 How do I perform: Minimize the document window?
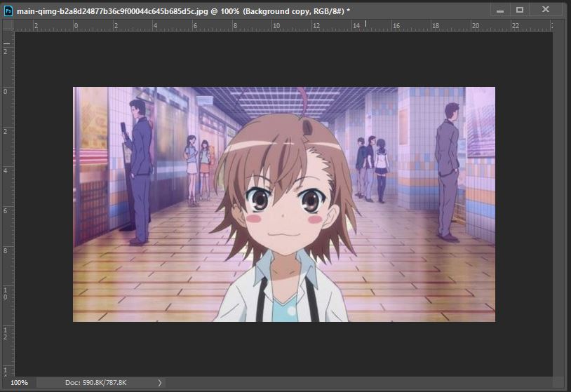tap(500, 11)
